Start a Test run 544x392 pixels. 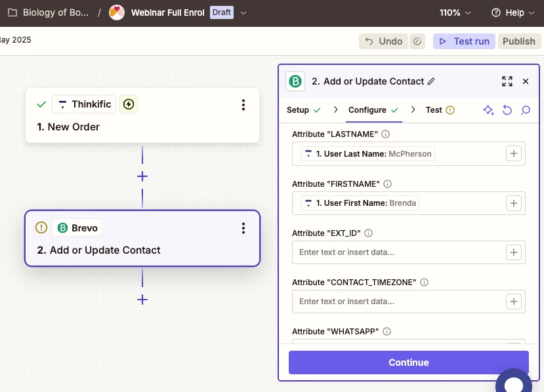point(464,41)
